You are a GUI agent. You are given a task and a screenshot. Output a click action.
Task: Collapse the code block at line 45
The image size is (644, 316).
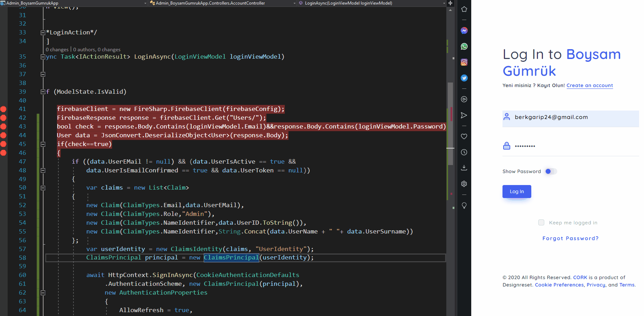tap(43, 144)
